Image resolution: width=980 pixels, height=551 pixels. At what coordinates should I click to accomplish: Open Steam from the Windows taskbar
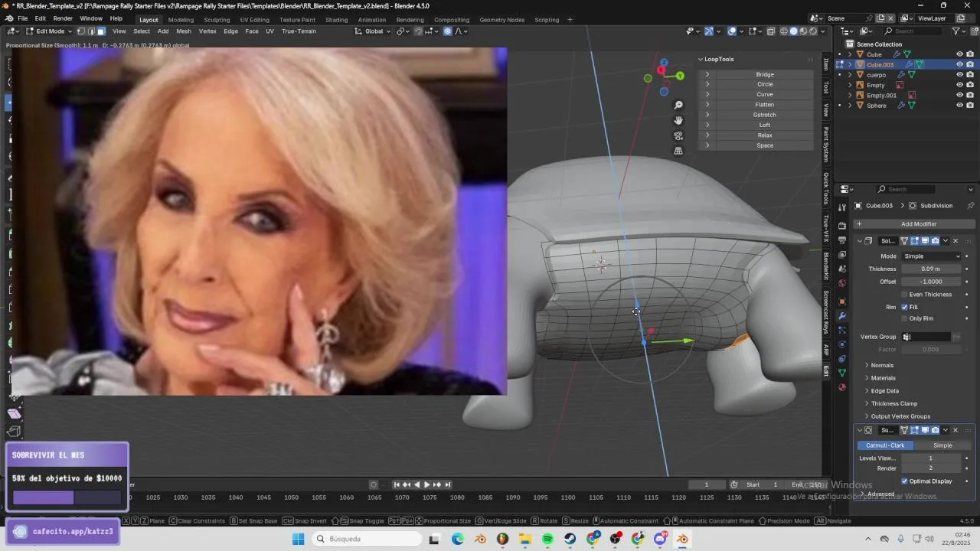pos(570,539)
